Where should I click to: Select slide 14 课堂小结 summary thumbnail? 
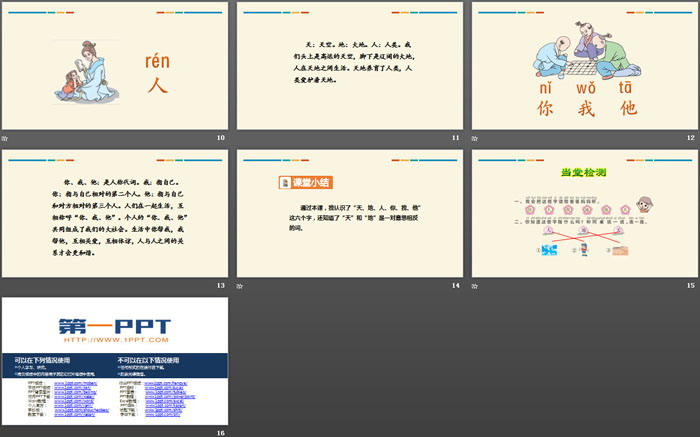click(350, 214)
